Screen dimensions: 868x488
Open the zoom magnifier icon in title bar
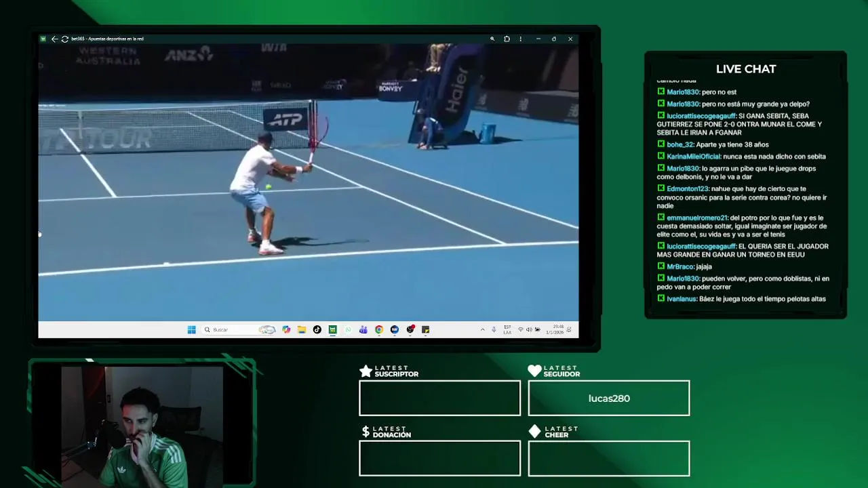click(492, 39)
